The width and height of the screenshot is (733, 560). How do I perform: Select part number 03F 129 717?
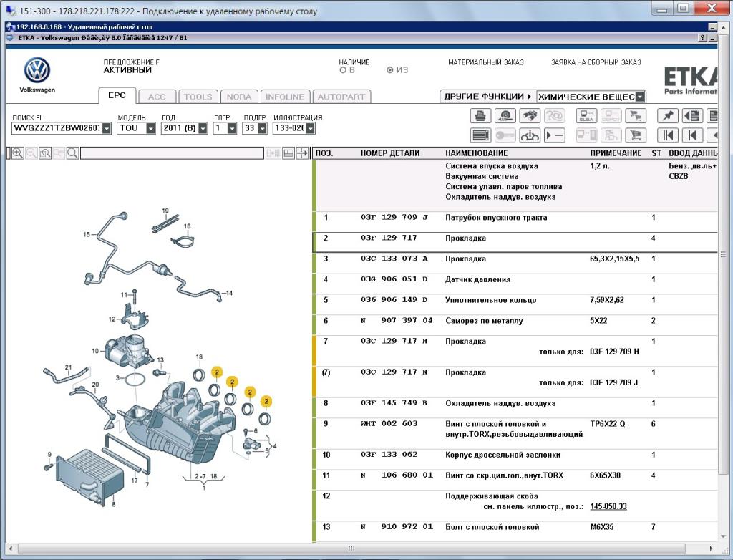389,238
